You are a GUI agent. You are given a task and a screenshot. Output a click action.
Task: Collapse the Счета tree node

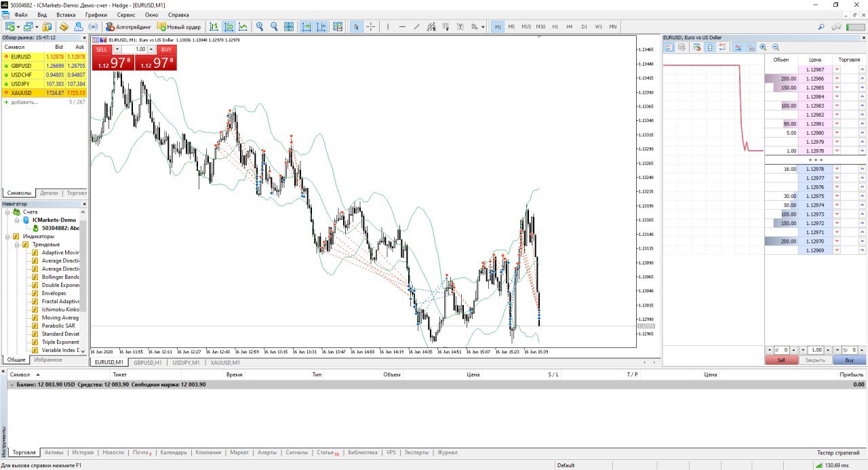7,212
